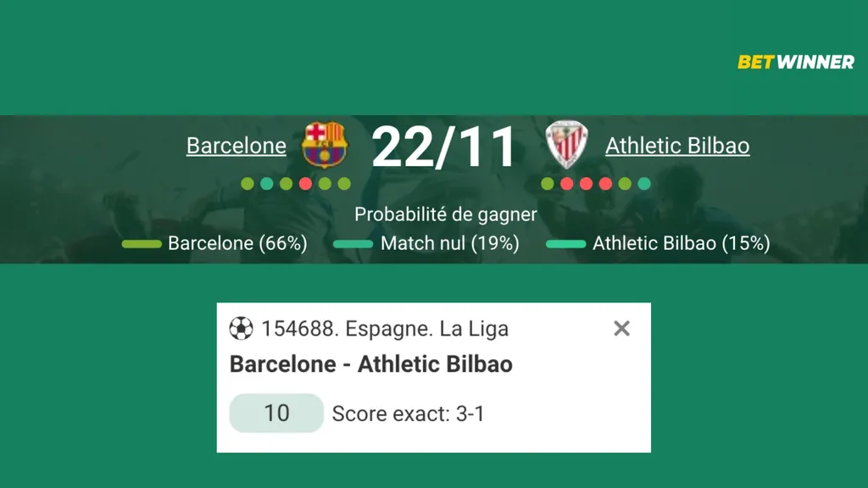Click the Barcelona club crest

point(324,145)
